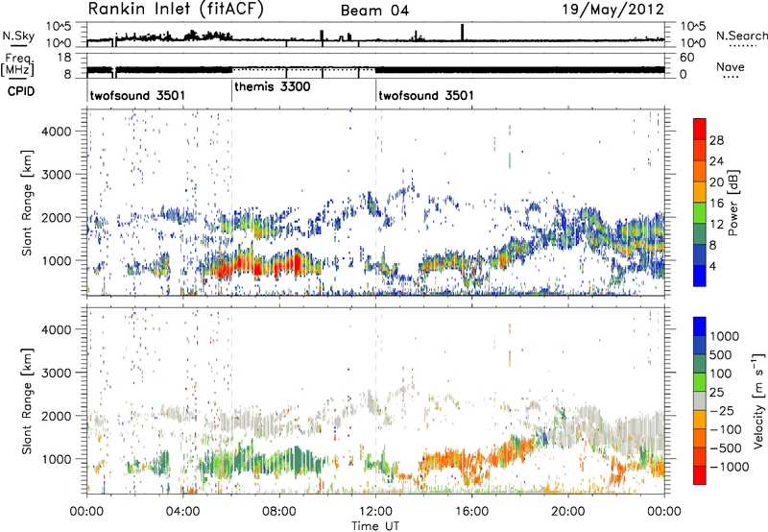
Task: Click the "100" value on the velocity color bar
Action: pyautogui.click(x=722, y=374)
